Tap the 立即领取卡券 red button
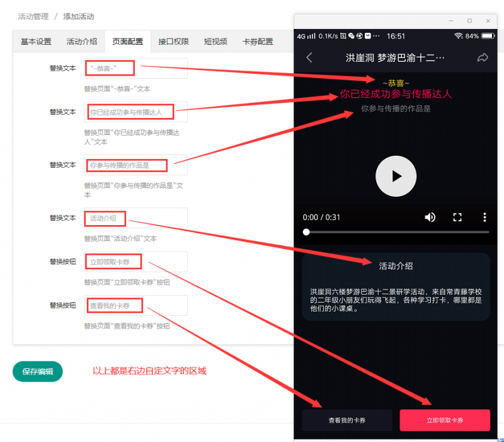This screenshot has width=504, height=442. click(x=445, y=420)
